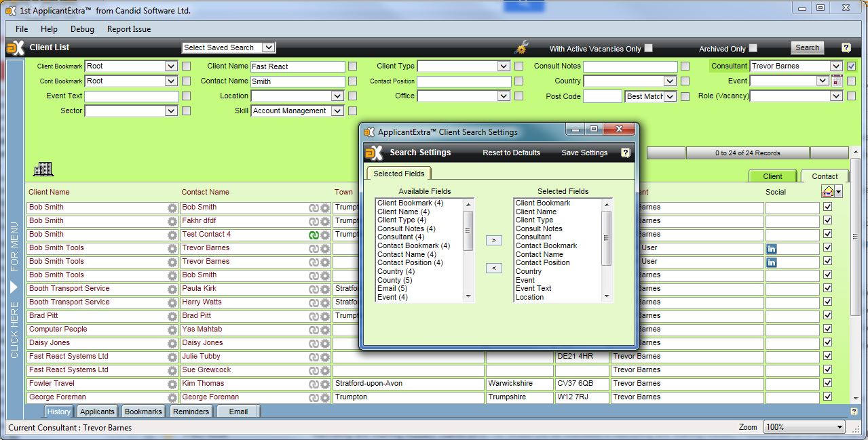
Task: Tick checkbox next to Consult Notes field
Action: pyautogui.click(x=685, y=66)
